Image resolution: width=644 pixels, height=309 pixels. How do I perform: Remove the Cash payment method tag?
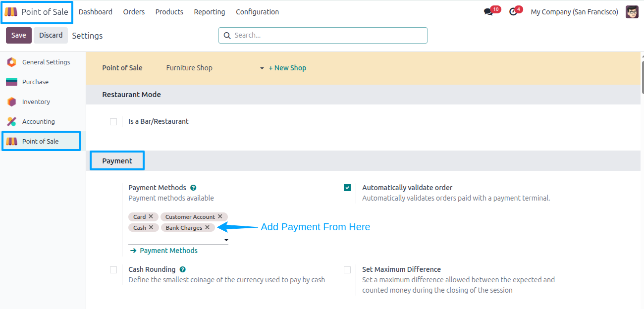pyautogui.click(x=151, y=227)
